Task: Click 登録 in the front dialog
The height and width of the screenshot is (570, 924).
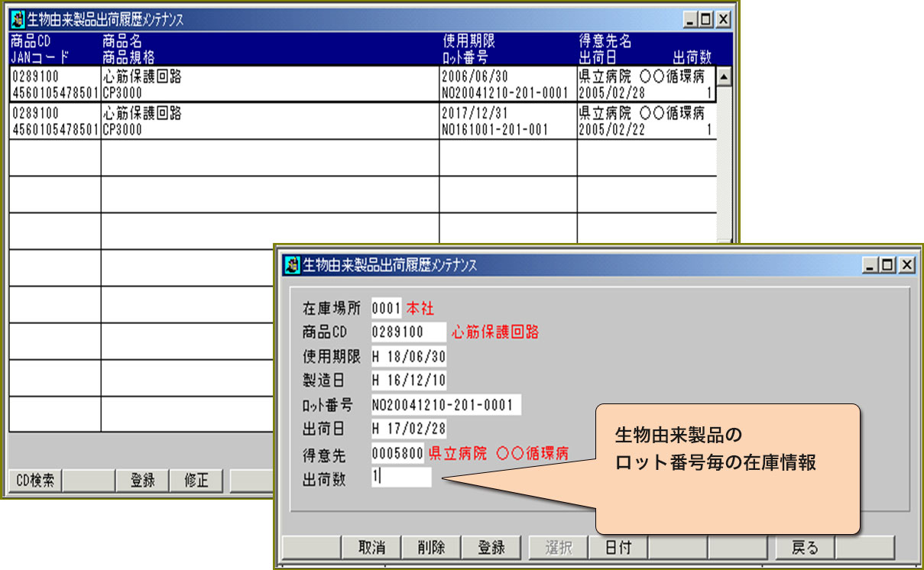Action: point(491,547)
